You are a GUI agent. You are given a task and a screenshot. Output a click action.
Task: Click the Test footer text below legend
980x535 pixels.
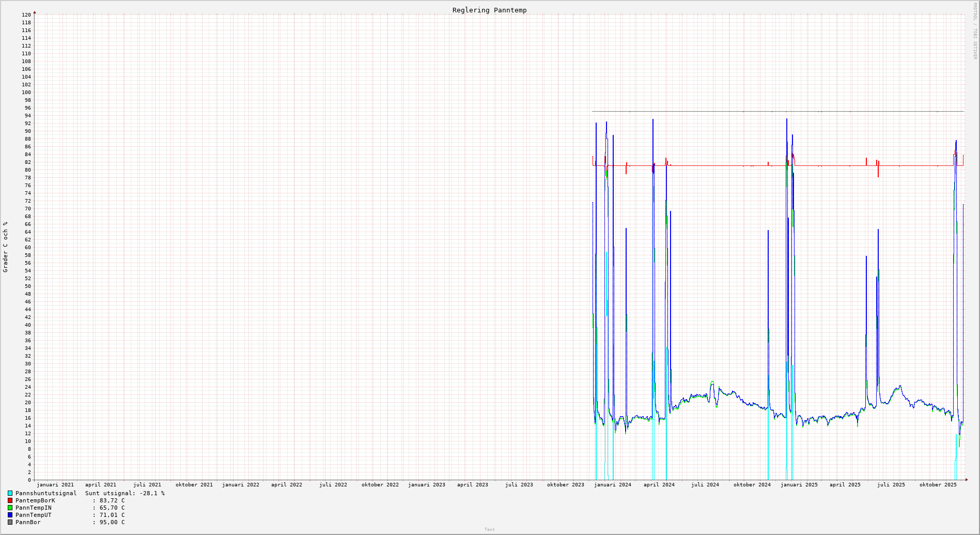pos(489,529)
